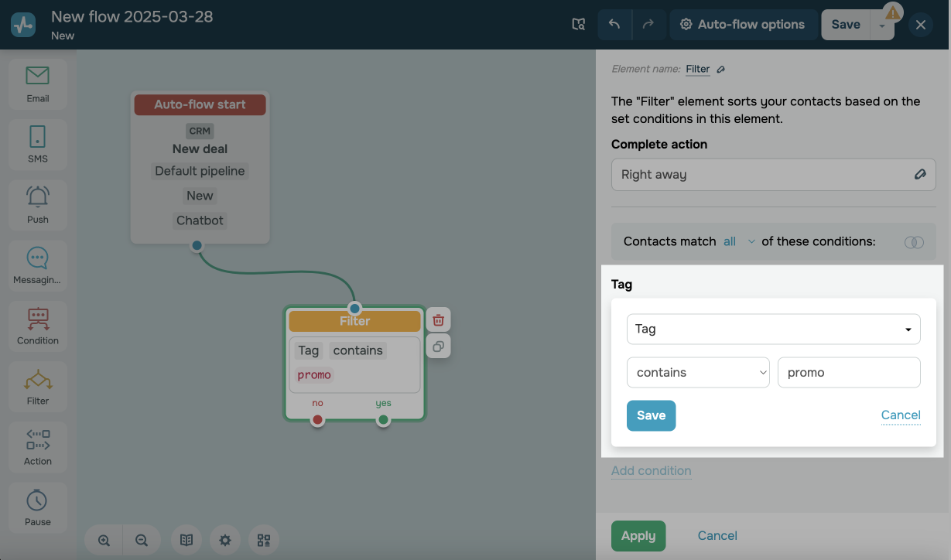Open the Tag condition type dropdown
The image size is (951, 560).
click(774, 329)
